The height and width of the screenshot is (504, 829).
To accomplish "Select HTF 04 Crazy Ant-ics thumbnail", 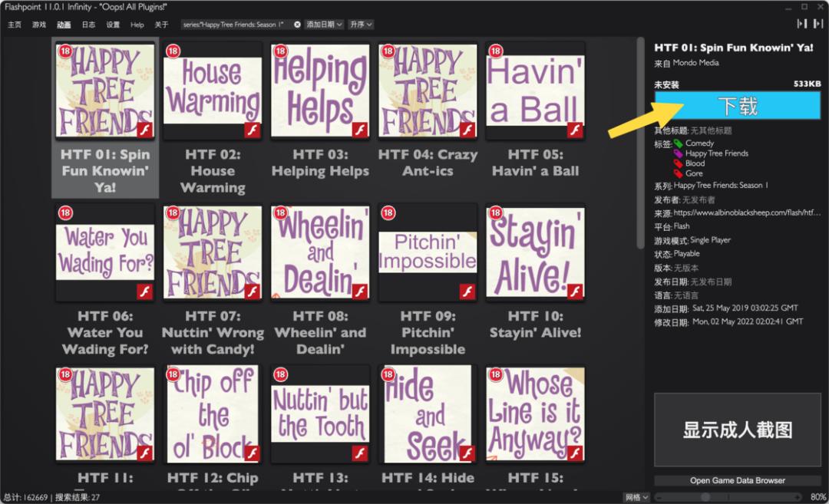I will pyautogui.click(x=428, y=91).
